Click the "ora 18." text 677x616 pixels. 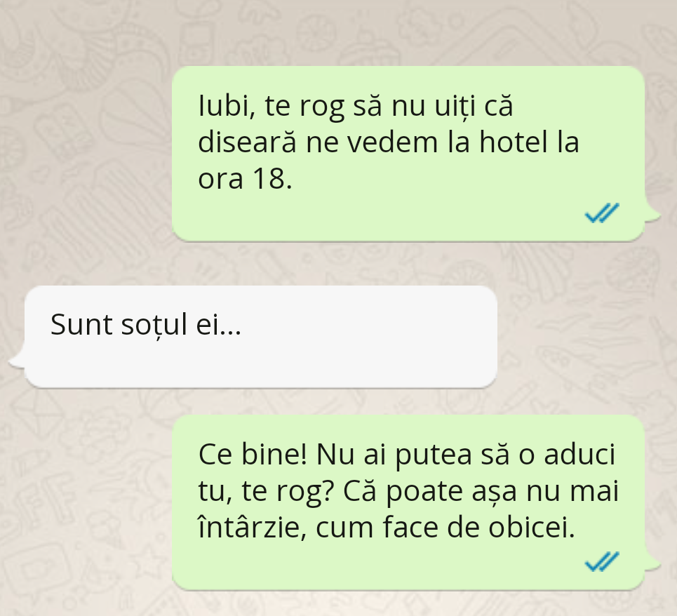pos(245,178)
